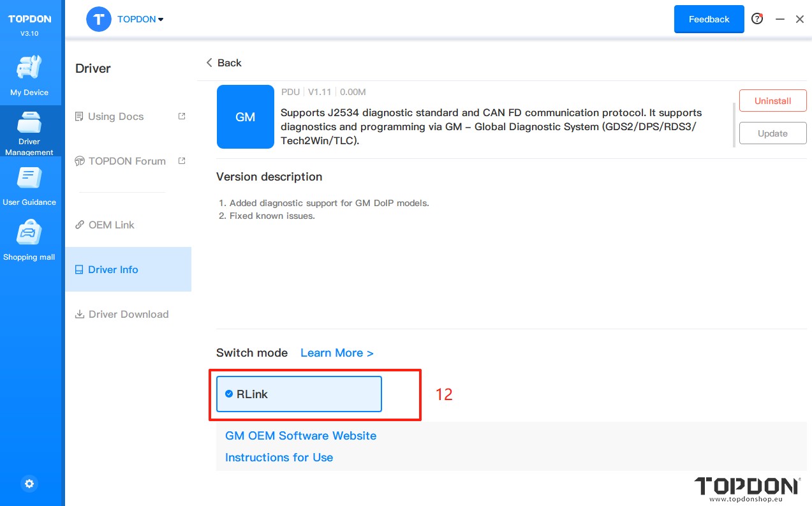Click the TOPDON round logo avatar
Screen dimensions: 812x506
[x=99, y=19]
